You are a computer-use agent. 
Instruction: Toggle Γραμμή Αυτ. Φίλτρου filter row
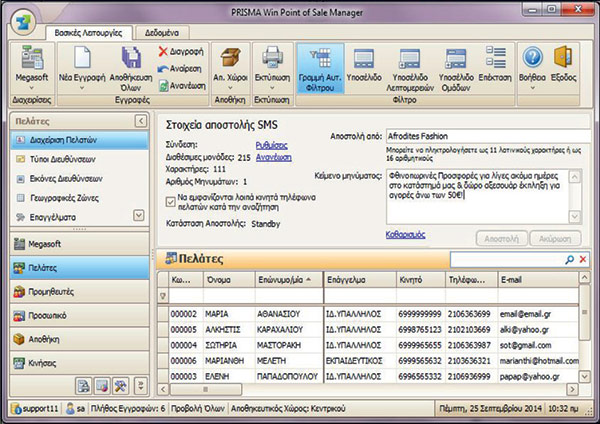point(320,68)
